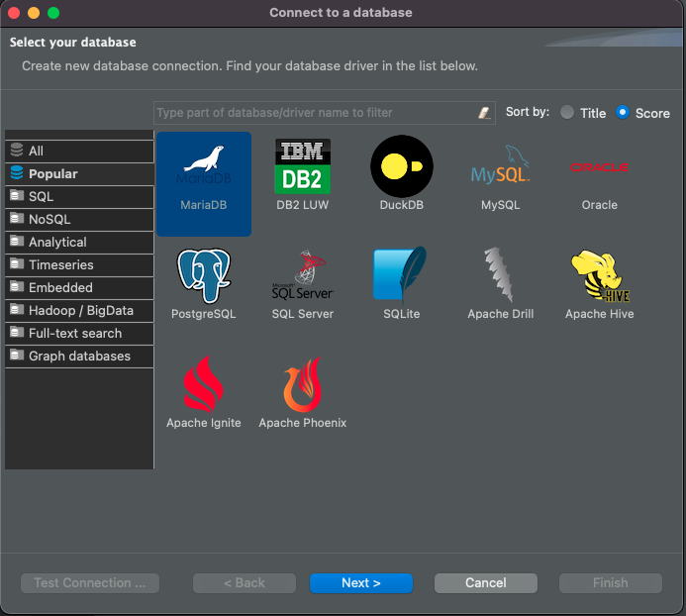Select the PostgreSQL elephant icon

(204, 275)
